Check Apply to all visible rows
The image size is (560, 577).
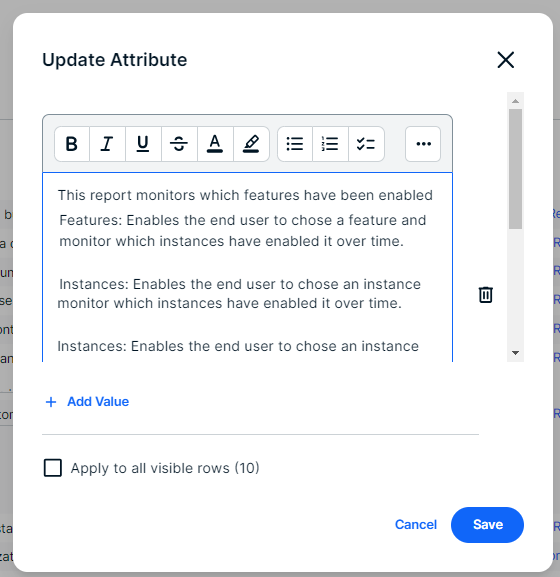tap(53, 468)
